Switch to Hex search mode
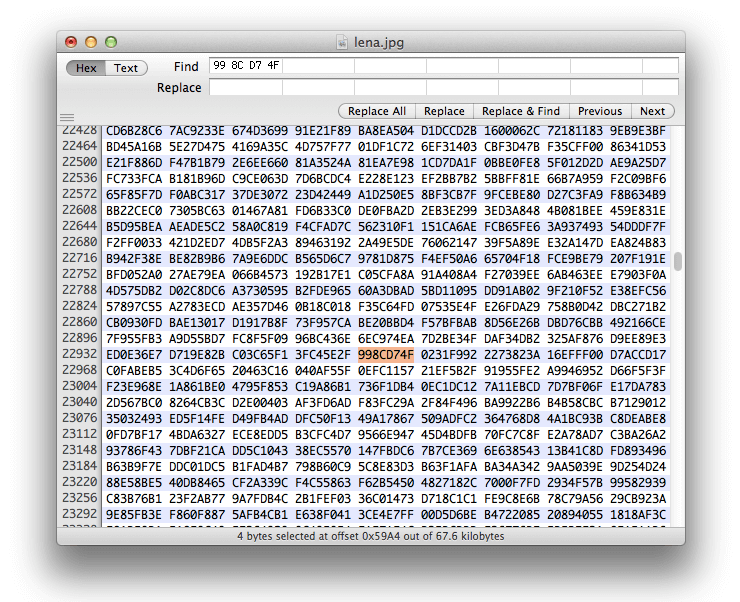This screenshot has height=602, width=740. 86,68
